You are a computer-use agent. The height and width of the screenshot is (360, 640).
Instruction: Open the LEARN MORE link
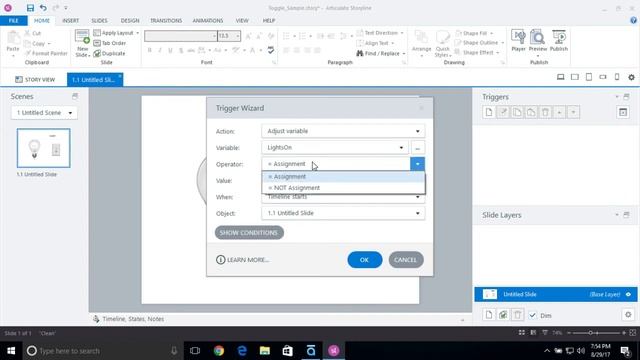coord(243,260)
